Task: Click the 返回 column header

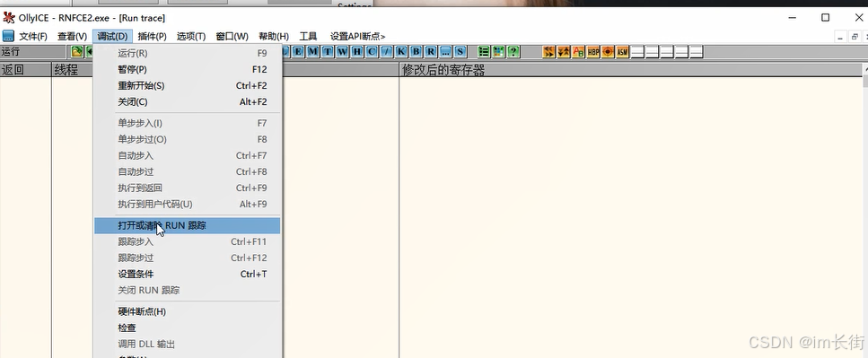Action: click(x=25, y=70)
